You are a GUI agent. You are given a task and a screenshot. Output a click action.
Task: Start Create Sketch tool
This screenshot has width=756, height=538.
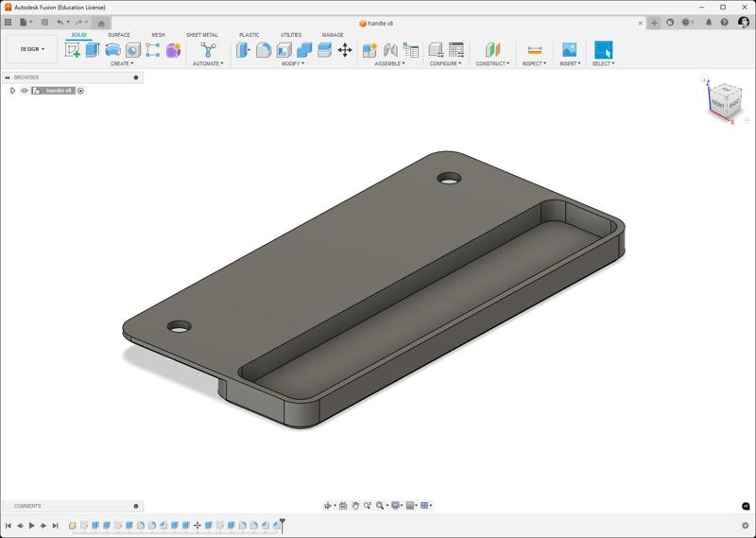click(73, 50)
